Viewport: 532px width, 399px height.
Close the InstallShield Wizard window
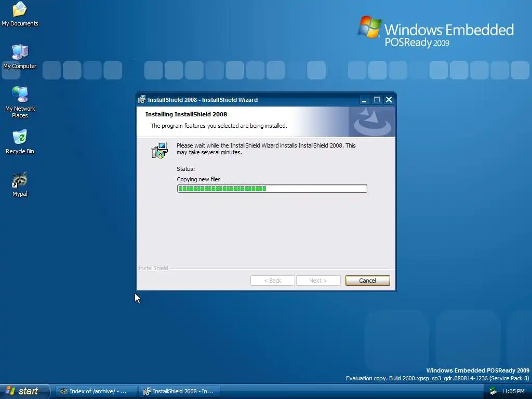coord(389,100)
